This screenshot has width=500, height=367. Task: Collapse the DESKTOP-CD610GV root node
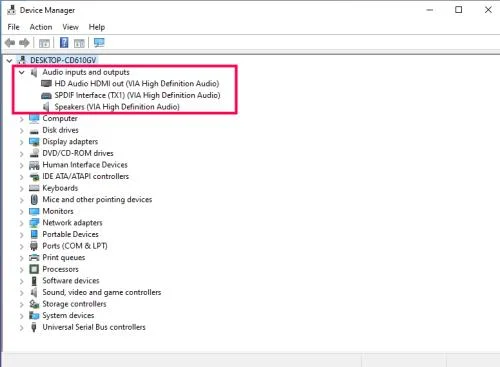(x=9, y=60)
